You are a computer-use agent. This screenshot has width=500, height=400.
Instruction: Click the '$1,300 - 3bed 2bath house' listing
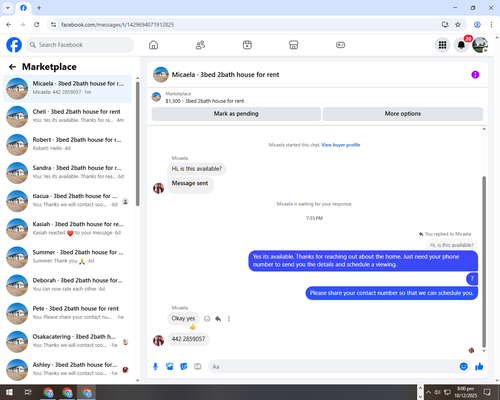point(205,101)
